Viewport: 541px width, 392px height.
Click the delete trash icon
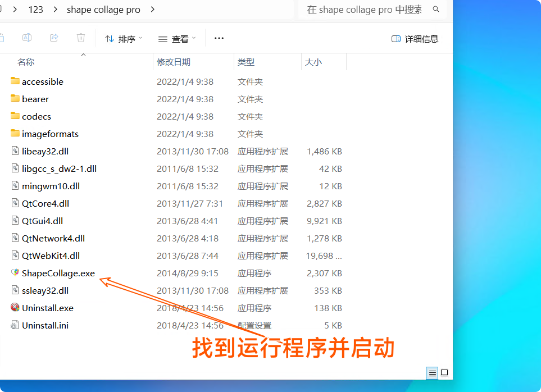pos(81,38)
